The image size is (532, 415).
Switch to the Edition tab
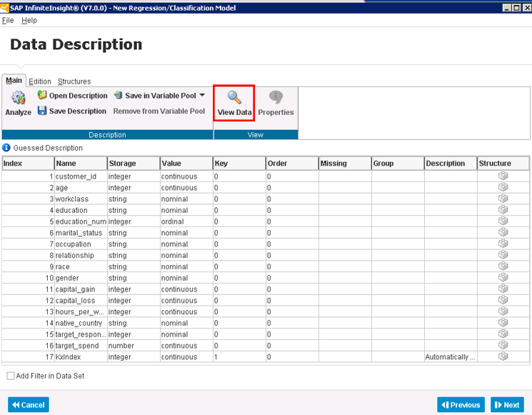pos(40,81)
